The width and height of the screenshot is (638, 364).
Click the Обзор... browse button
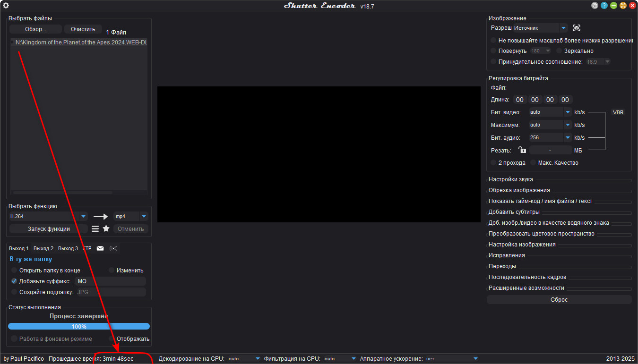coord(35,29)
